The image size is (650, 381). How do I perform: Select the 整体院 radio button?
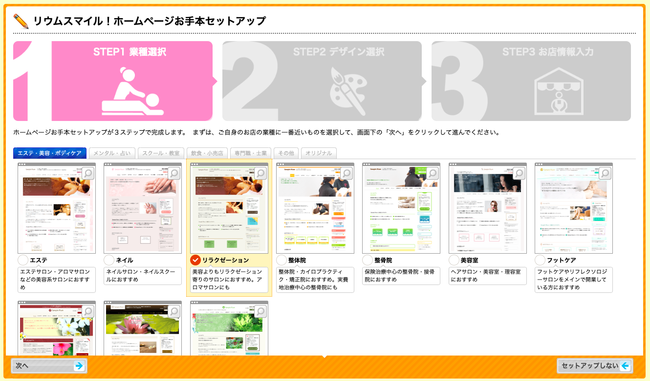pyautogui.click(x=281, y=260)
